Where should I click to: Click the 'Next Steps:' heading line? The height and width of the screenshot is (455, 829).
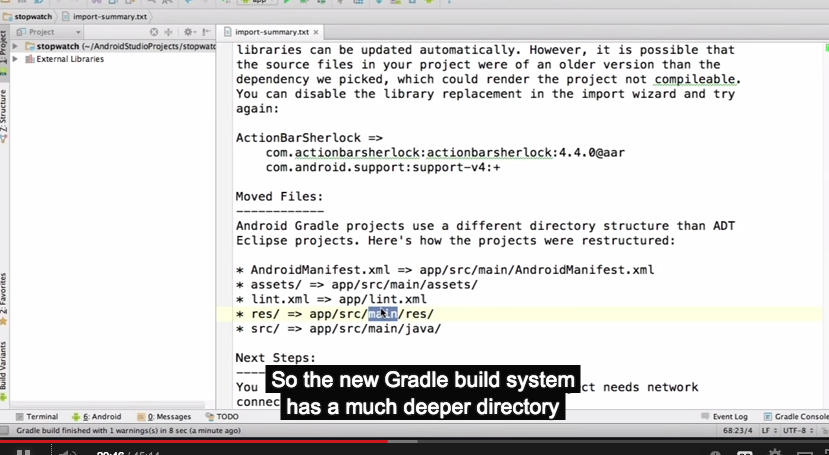coord(275,358)
